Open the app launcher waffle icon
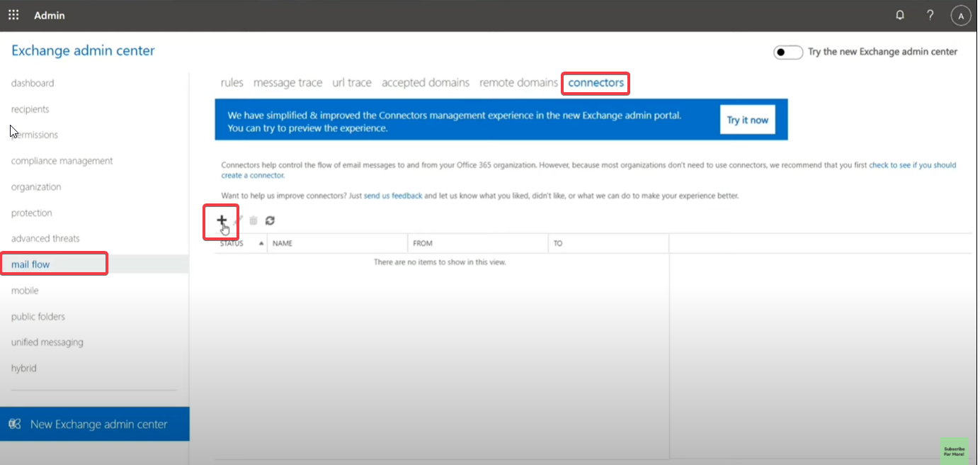The width and height of the screenshot is (980, 465). tap(13, 15)
